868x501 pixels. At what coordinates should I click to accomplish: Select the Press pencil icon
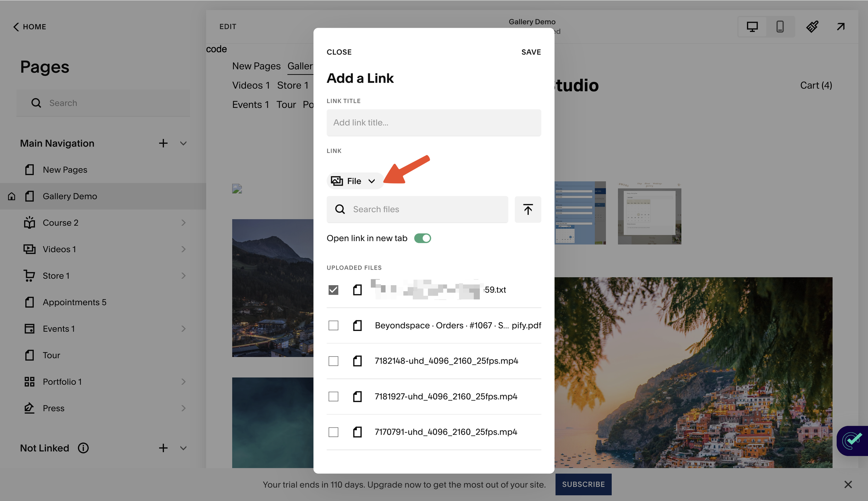[x=30, y=408]
